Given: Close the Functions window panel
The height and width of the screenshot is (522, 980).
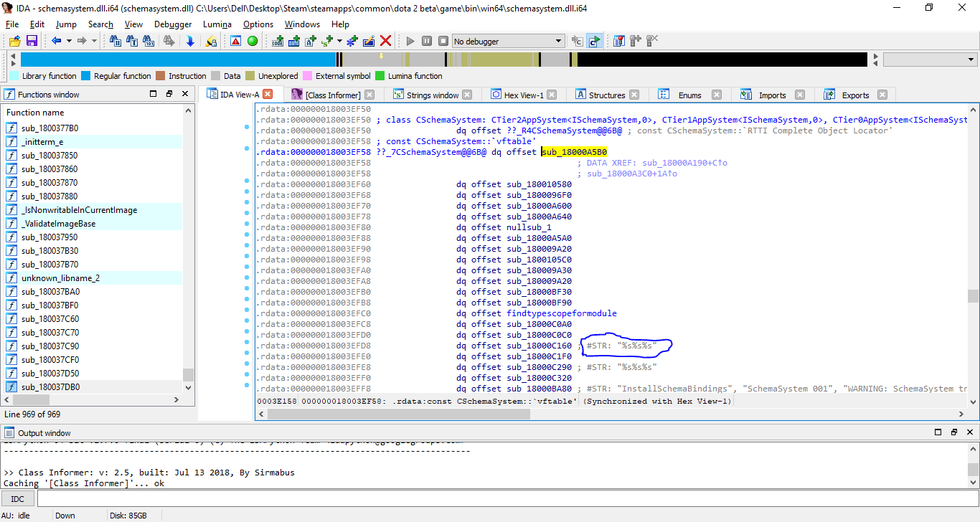Looking at the screenshot, I should pyautogui.click(x=186, y=94).
